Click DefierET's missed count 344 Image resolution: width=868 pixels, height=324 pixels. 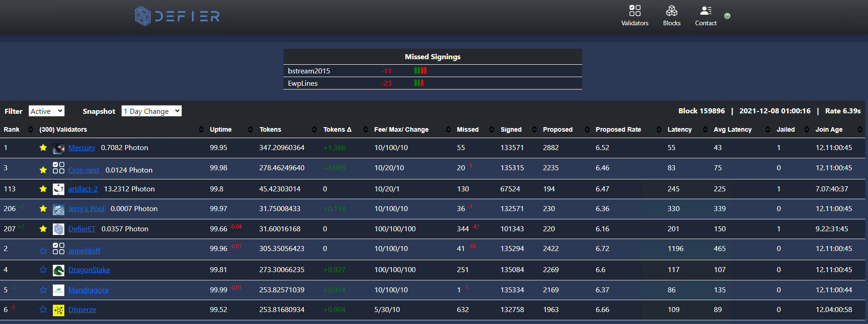pyautogui.click(x=463, y=229)
